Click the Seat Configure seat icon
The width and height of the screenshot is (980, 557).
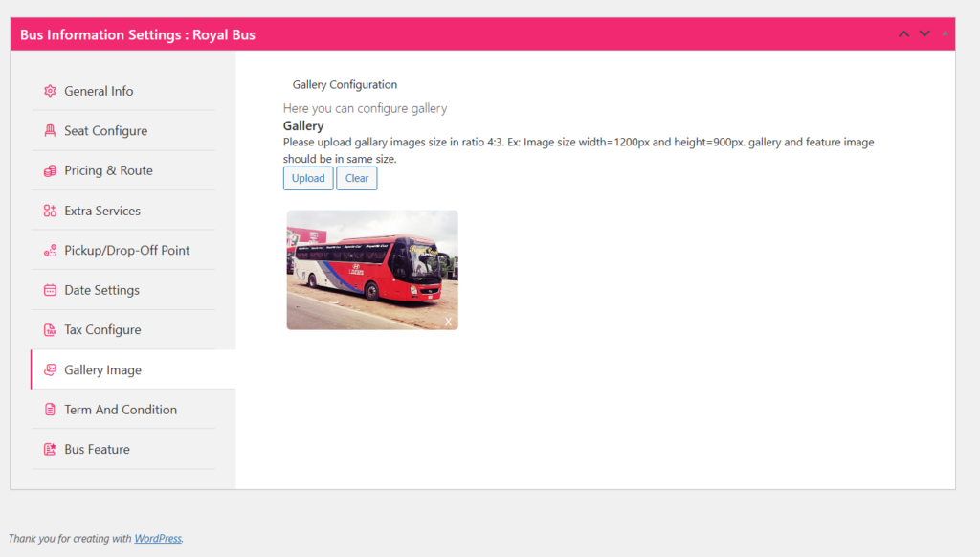(x=50, y=131)
